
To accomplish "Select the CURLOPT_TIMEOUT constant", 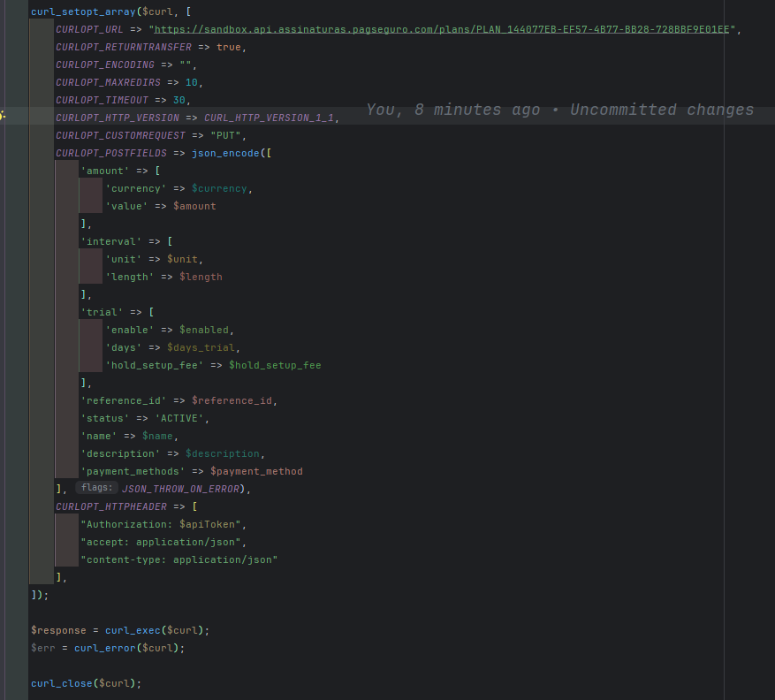I will [x=102, y=100].
